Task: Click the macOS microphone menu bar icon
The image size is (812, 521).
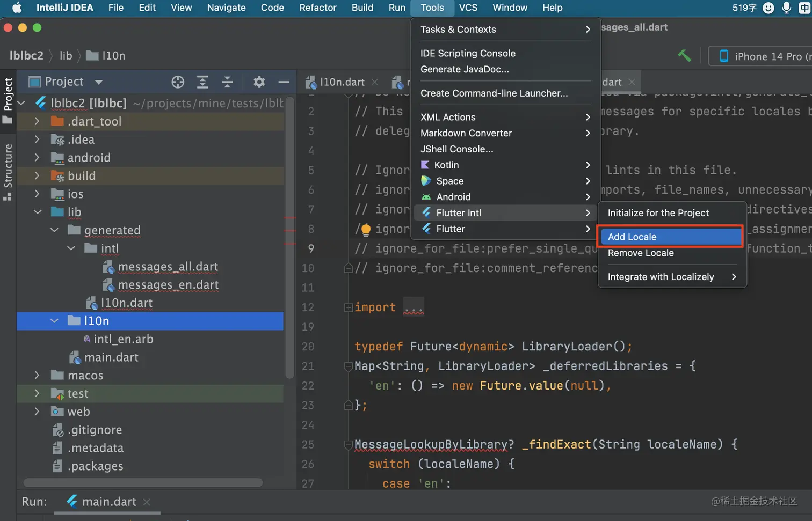Action: 786,8
